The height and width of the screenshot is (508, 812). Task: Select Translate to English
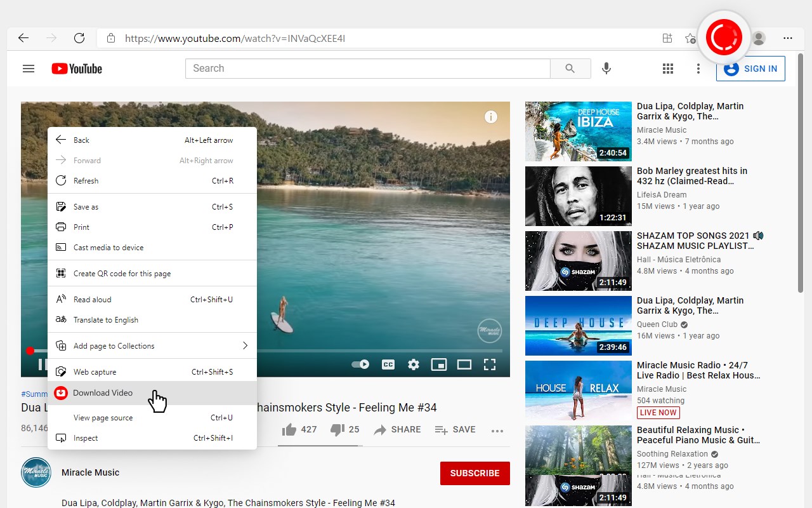[152, 320]
